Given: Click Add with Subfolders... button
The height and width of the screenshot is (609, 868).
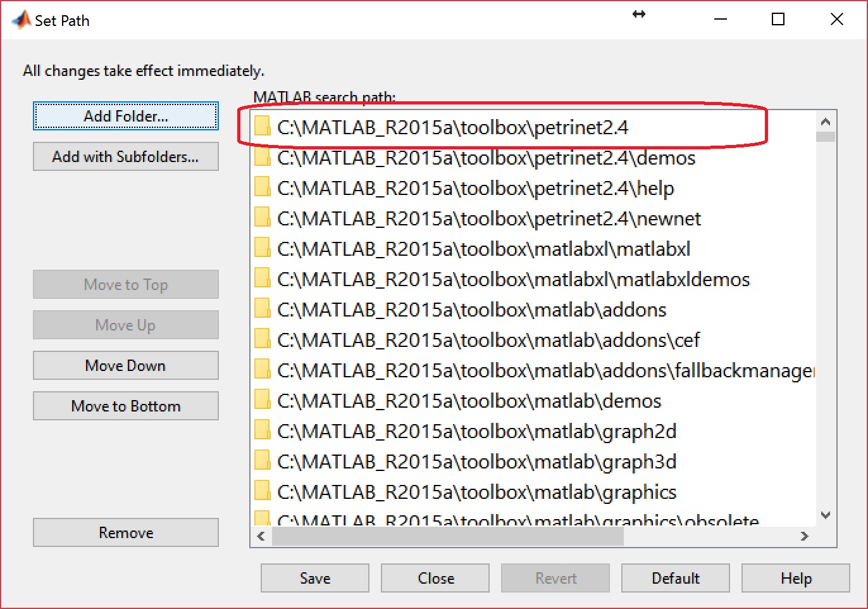Looking at the screenshot, I should click(125, 156).
